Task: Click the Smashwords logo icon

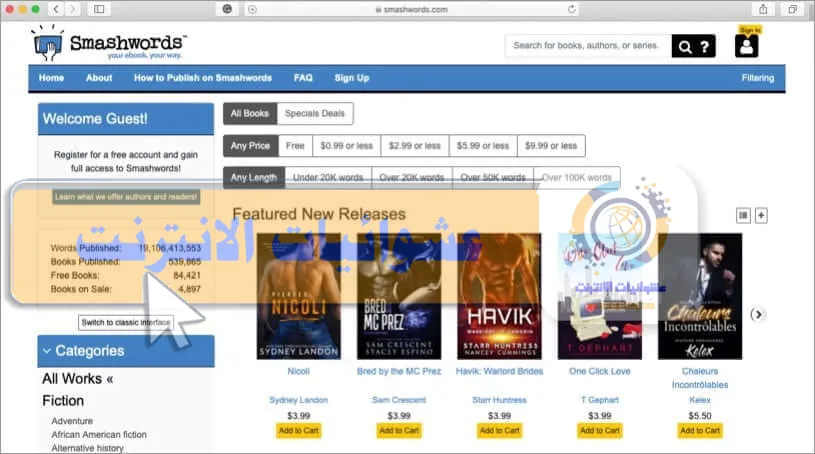Action: tap(48, 45)
